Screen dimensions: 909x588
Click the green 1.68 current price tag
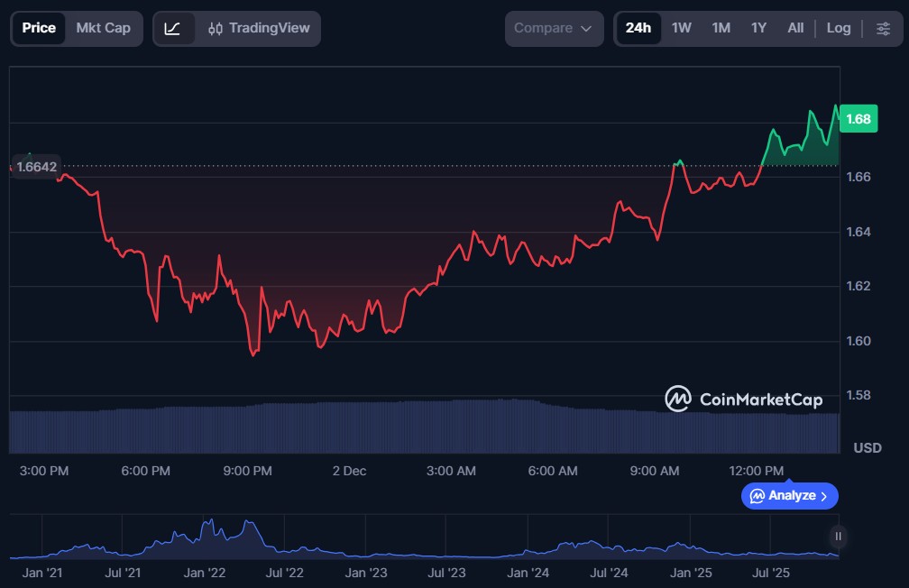tap(858, 119)
